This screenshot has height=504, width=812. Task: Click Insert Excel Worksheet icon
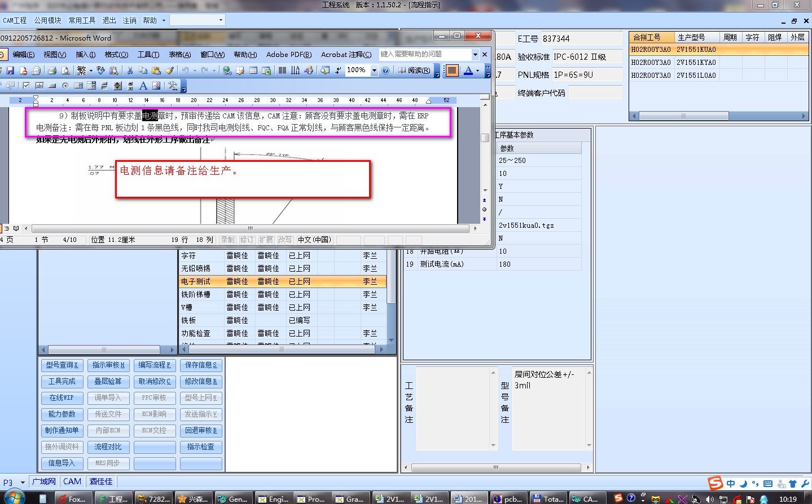266,70
